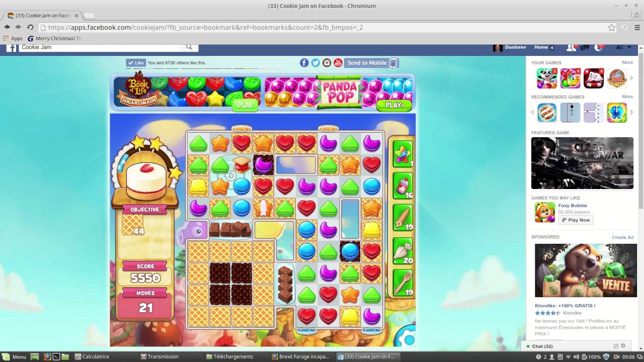The width and height of the screenshot is (644, 362).
Task: Open Facebook privacy shortcuts lock icon
Action: (x=620, y=47)
